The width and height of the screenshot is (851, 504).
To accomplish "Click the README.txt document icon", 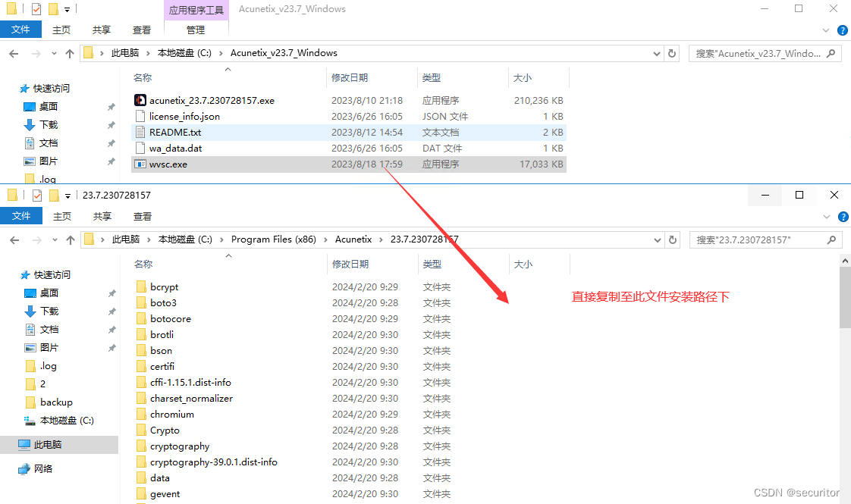I will pyautogui.click(x=140, y=133).
